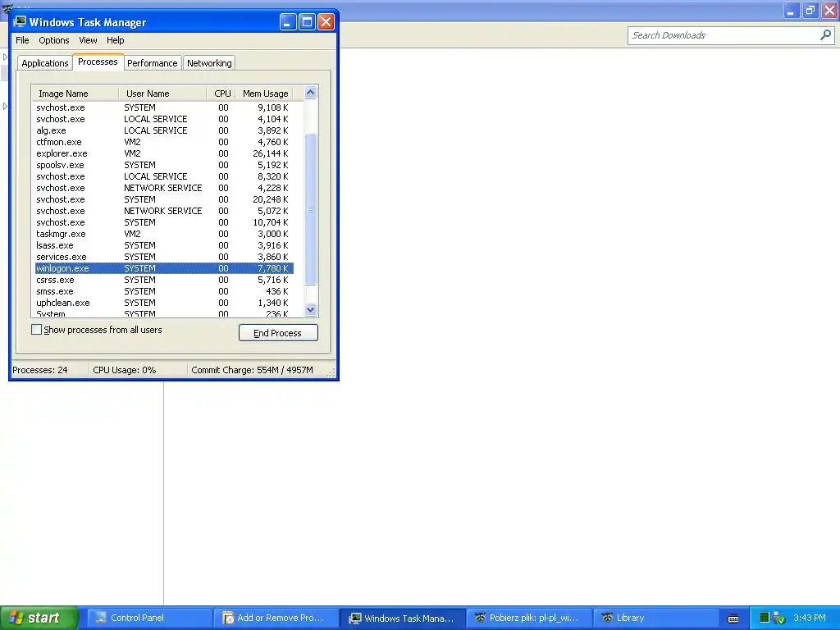Image resolution: width=840 pixels, height=630 pixels.
Task: Click the process list scroll up arrow
Action: pos(310,93)
